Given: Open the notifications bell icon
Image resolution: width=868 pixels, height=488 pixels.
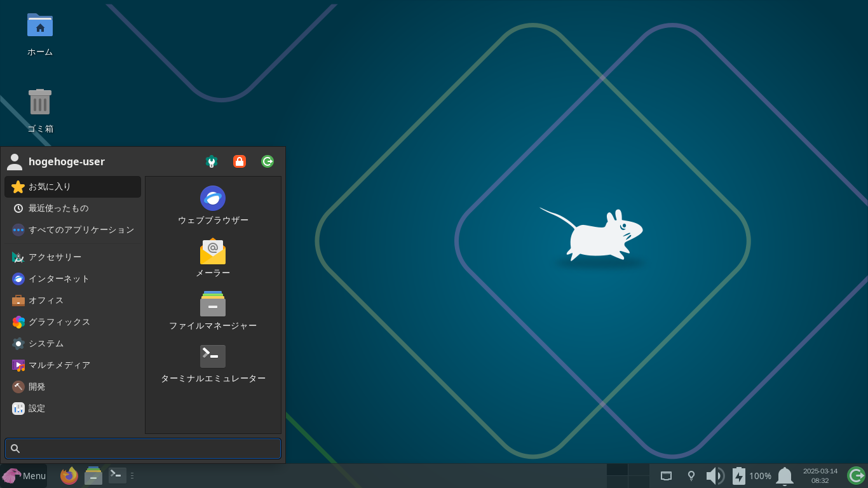Looking at the screenshot, I should click(785, 476).
